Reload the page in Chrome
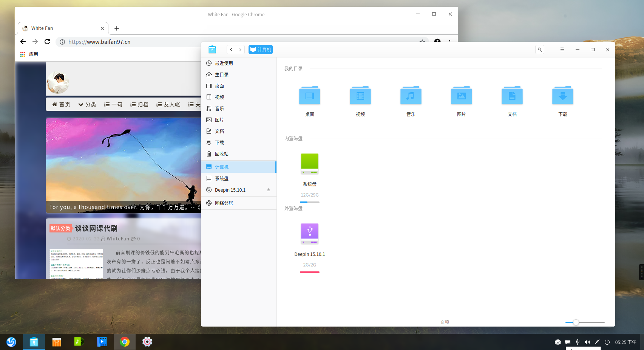This screenshot has width=644, height=350. tap(47, 42)
